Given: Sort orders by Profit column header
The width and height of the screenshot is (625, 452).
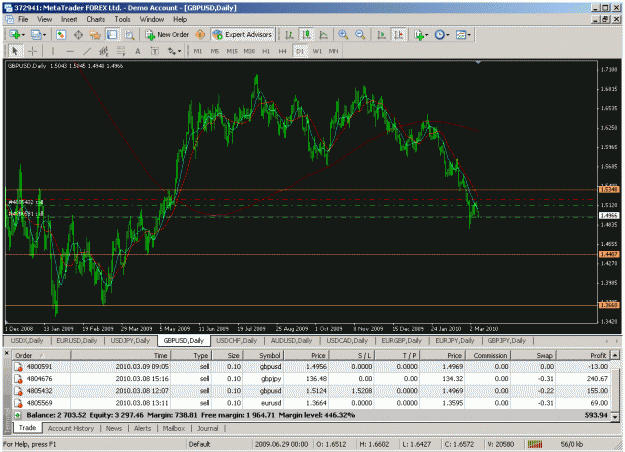Looking at the screenshot, I should pyautogui.click(x=583, y=356).
